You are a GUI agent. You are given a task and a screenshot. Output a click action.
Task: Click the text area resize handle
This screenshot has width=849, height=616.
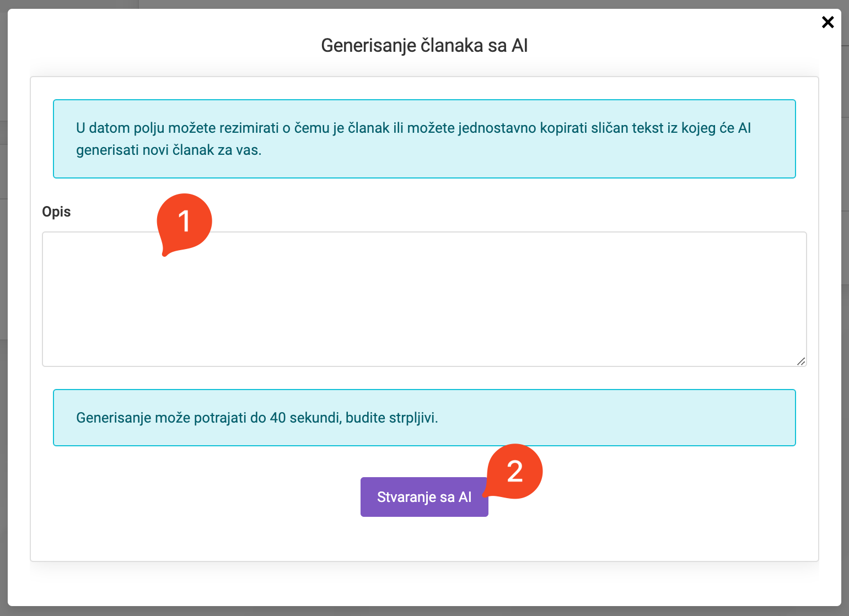point(801,361)
